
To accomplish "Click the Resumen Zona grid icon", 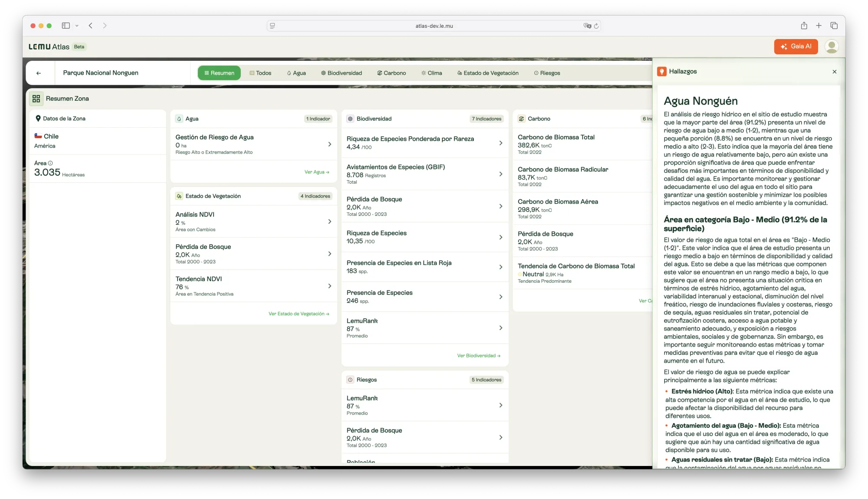I will (36, 99).
